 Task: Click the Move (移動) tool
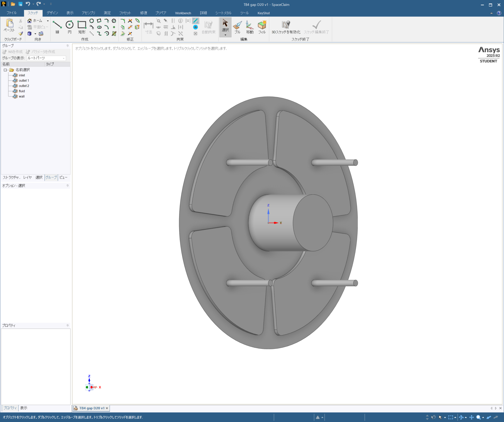pos(250,26)
